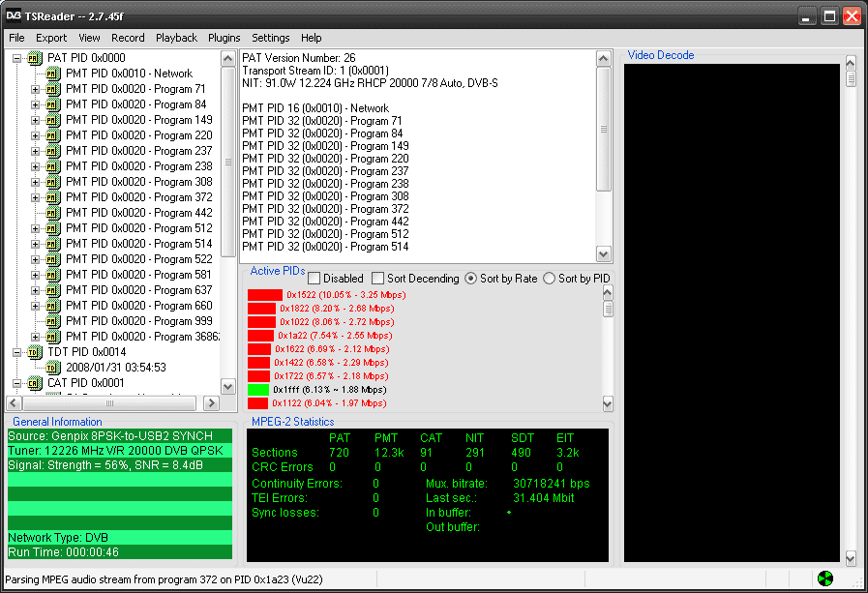Click the icon beside PMT Network entry

pyautogui.click(x=52, y=73)
